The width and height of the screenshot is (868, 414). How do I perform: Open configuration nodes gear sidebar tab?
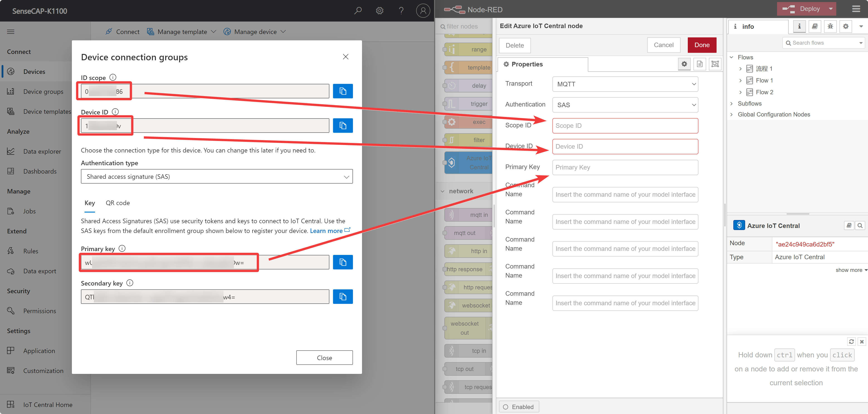click(846, 26)
